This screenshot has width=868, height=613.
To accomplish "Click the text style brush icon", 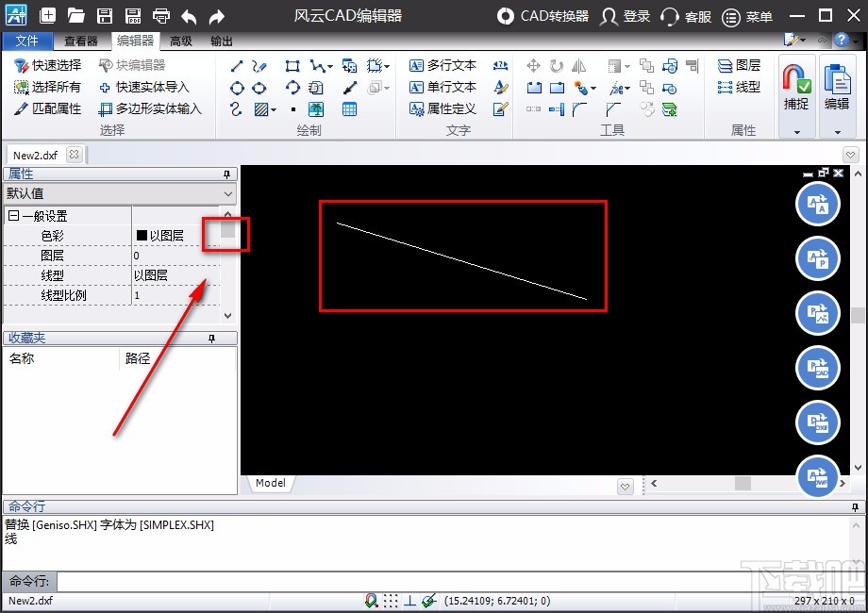I will 500,88.
